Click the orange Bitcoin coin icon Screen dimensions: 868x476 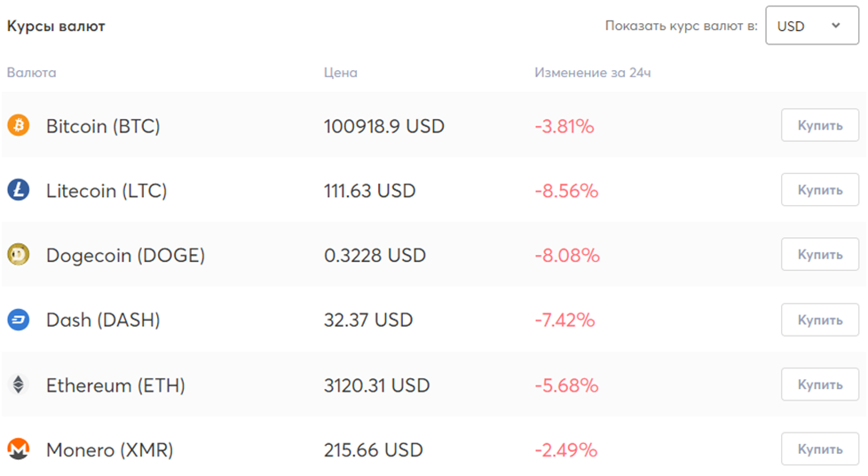pyautogui.click(x=19, y=125)
